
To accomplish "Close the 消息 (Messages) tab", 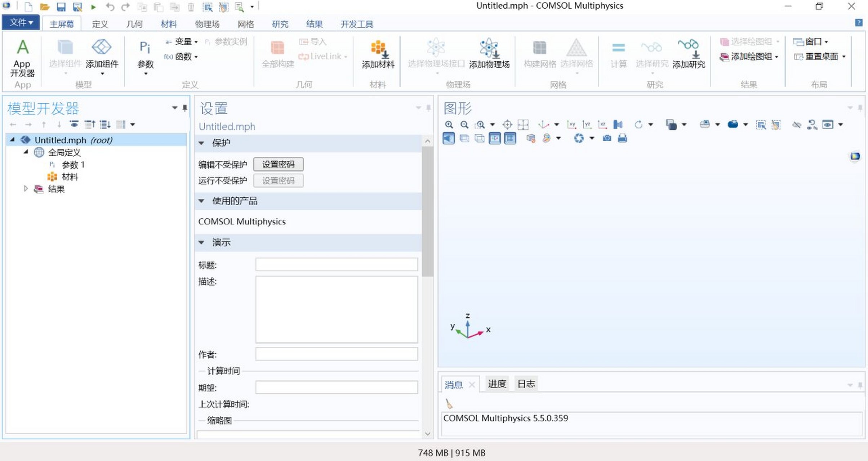I will tap(472, 385).
